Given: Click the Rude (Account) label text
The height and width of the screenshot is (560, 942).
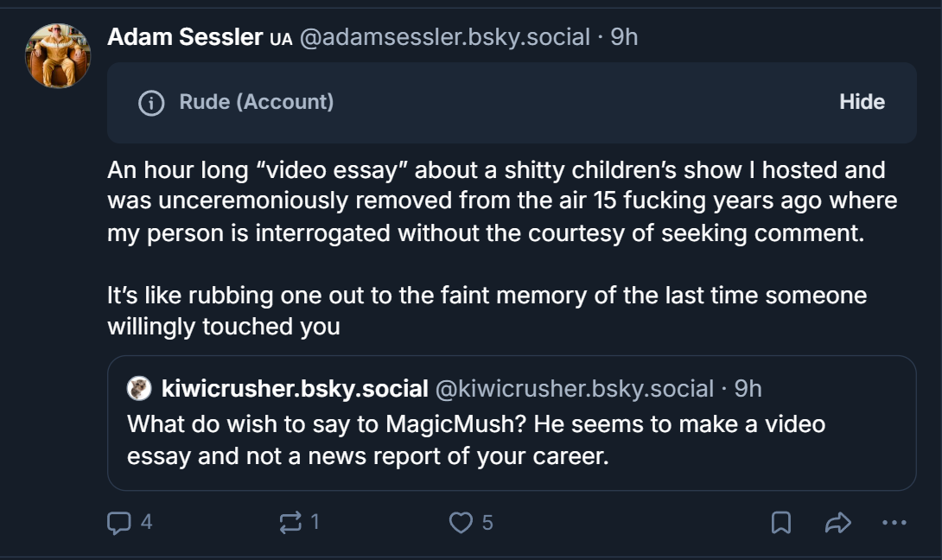Looking at the screenshot, I should (x=257, y=102).
